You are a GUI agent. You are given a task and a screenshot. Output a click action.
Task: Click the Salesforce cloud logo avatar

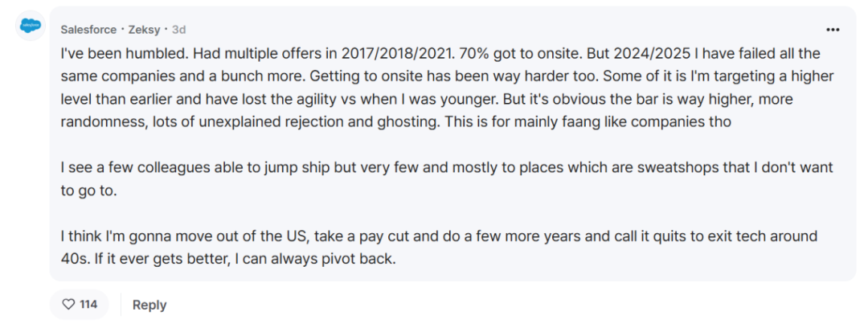click(x=31, y=27)
